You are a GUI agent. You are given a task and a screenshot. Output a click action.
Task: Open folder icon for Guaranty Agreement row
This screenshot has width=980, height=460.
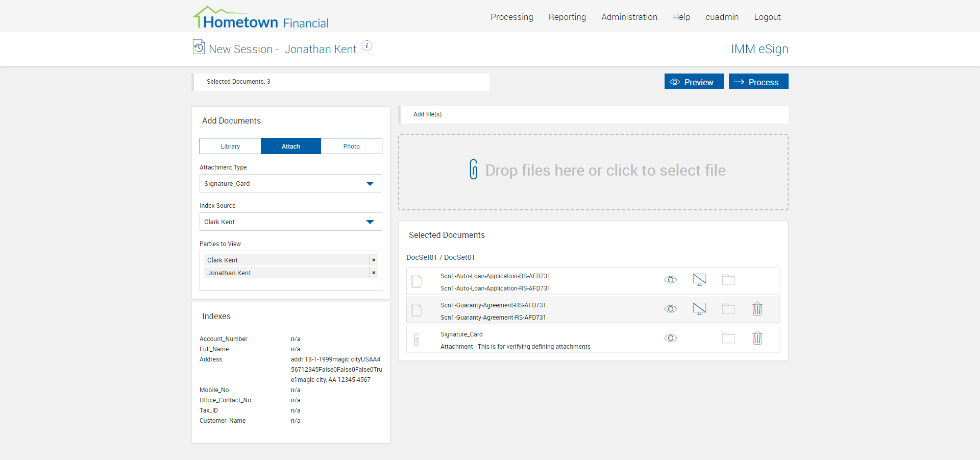click(x=728, y=309)
